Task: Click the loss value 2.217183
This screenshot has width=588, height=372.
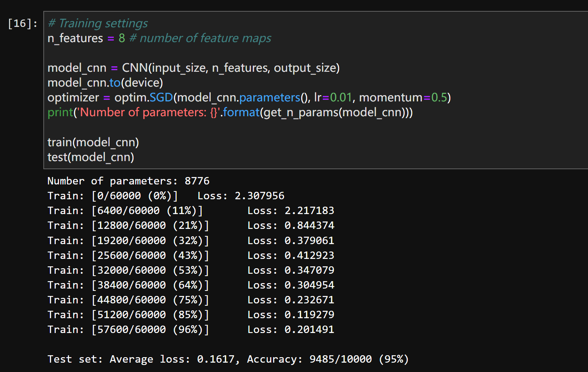Action: pyautogui.click(x=309, y=211)
